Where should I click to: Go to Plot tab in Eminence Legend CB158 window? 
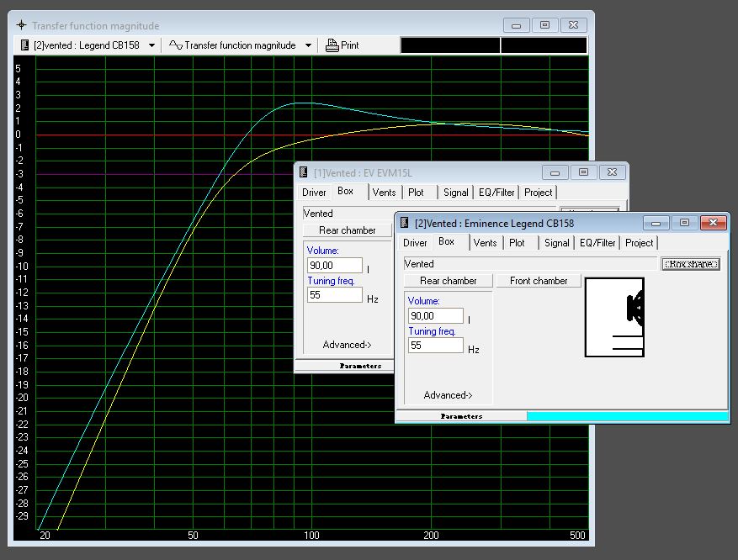click(517, 243)
